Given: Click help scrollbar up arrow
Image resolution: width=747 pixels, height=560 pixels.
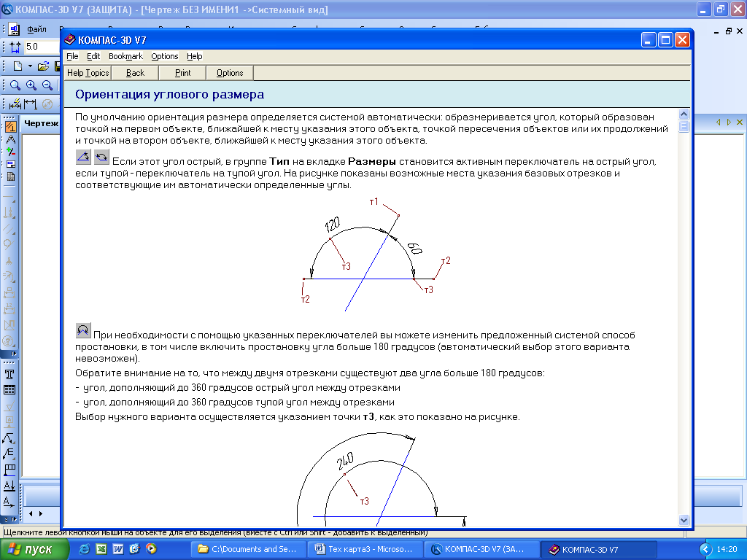Looking at the screenshot, I should point(684,114).
